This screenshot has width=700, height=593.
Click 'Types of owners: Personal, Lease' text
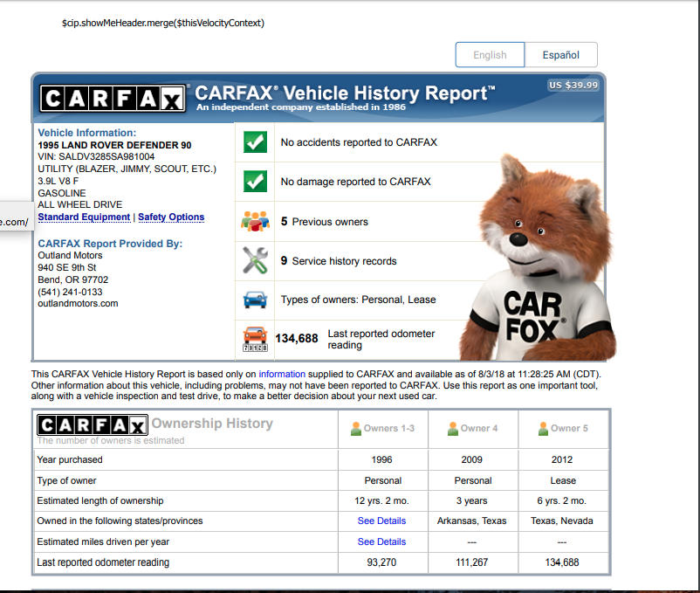tap(359, 300)
